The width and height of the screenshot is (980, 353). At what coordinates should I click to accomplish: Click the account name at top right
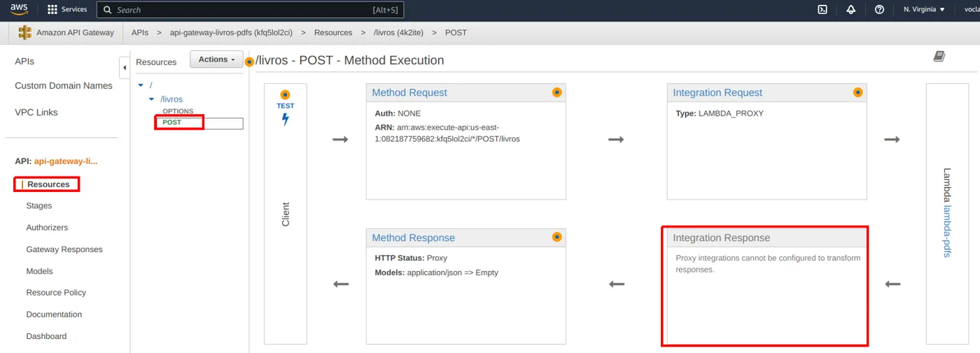[x=972, y=10]
